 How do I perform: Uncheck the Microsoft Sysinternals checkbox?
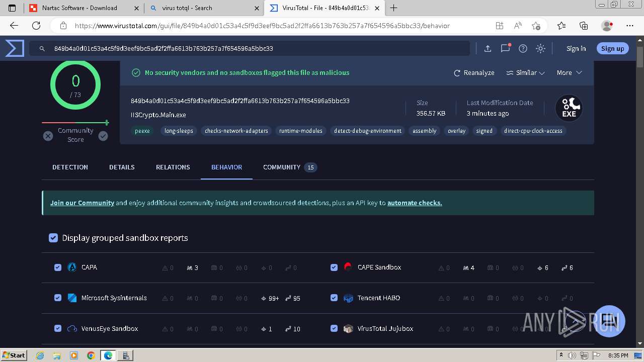tap(58, 298)
